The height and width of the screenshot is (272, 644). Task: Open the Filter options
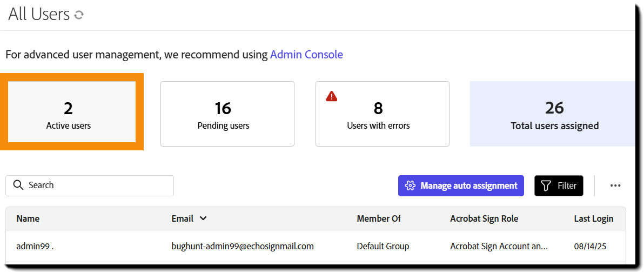(x=559, y=185)
